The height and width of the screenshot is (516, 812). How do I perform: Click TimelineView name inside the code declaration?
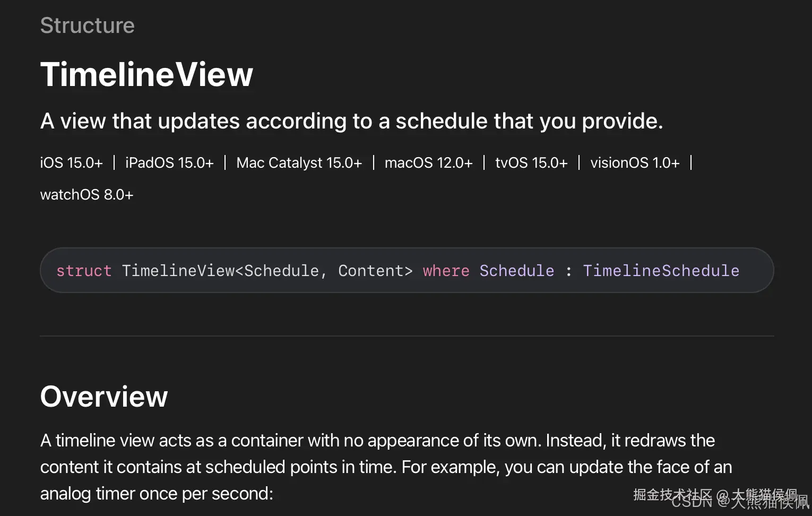click(x=178, y=271)
